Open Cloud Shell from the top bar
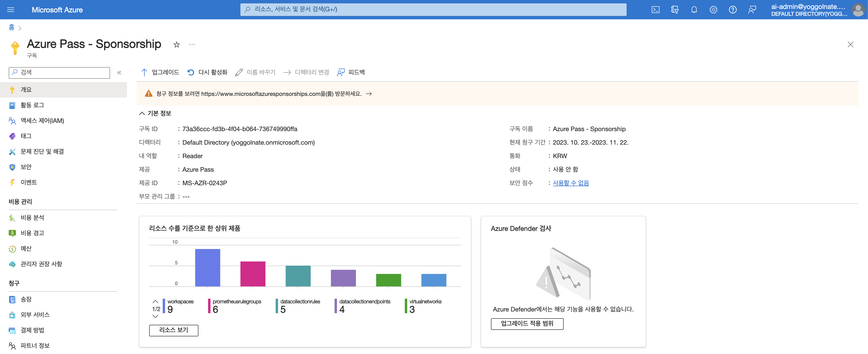 655,10
